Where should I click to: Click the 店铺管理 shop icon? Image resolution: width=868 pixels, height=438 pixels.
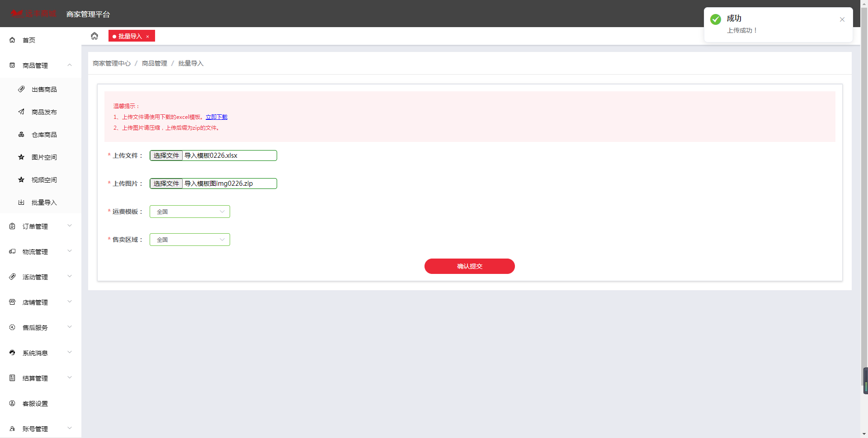click(12, 302)
